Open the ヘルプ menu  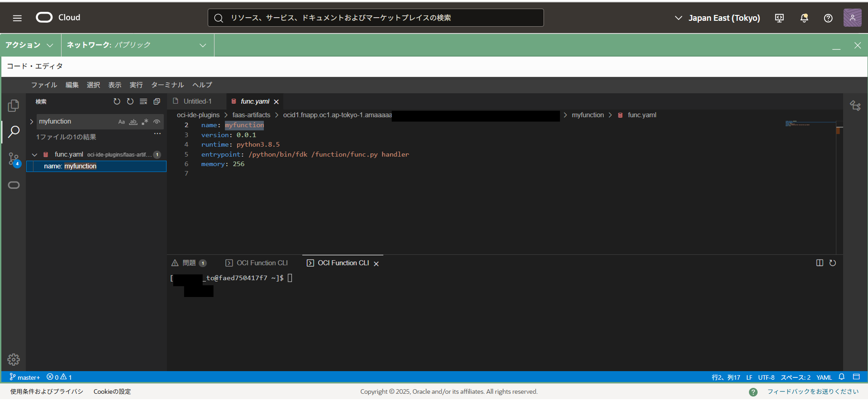coord(202,85)
